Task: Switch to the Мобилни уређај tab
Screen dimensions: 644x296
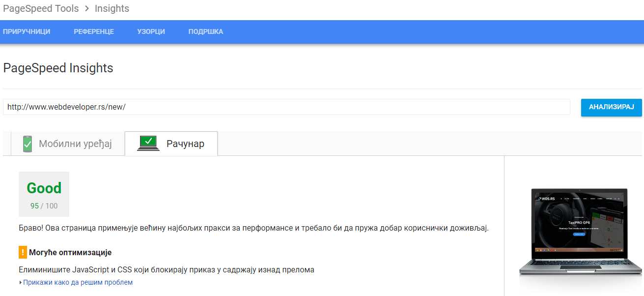Action: click(67, 144)
